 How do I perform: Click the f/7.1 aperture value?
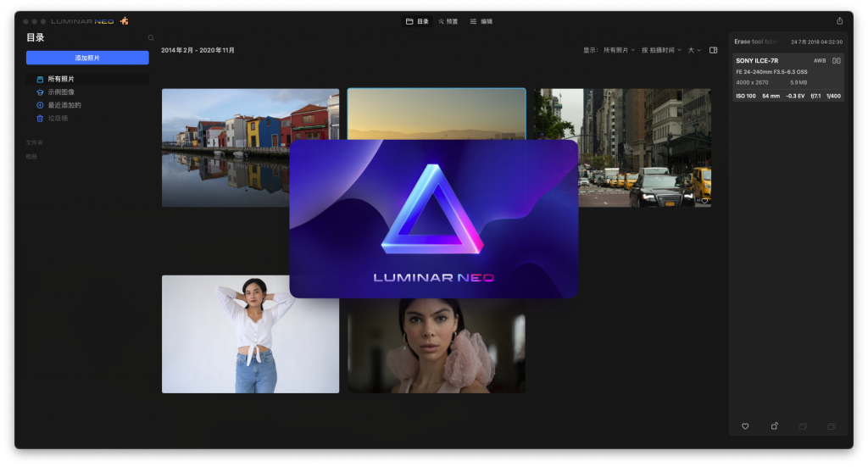816,97
